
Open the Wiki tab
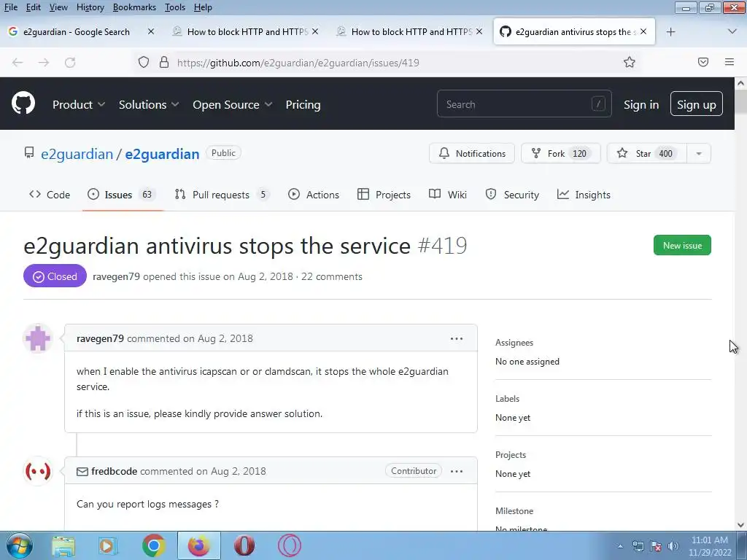pyautogui.click(x=448, y=194)
